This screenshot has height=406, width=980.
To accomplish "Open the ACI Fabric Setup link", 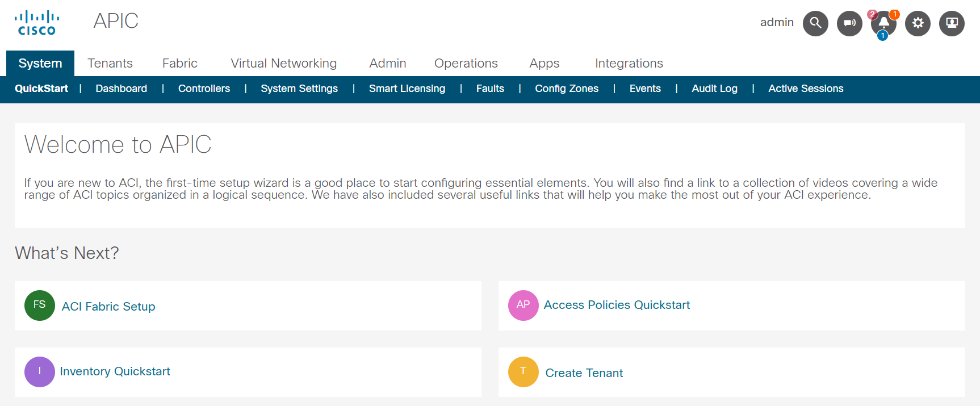I will (x=108, y=307).
